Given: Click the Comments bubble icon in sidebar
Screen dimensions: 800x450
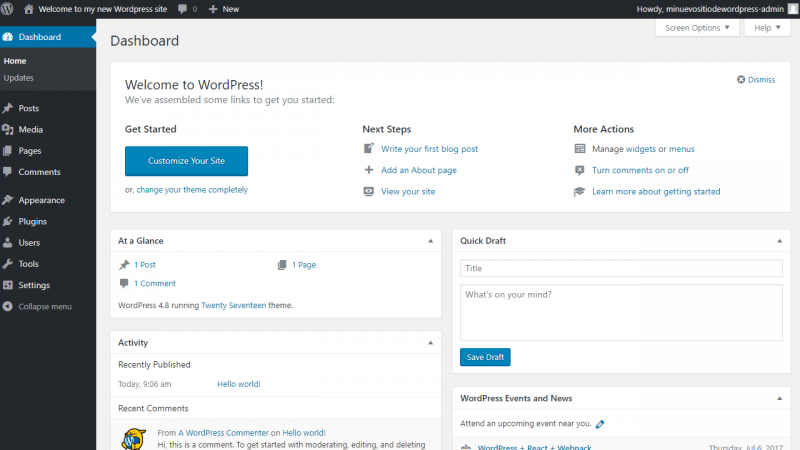Looking at the screenshot, I should click(8, 172).
